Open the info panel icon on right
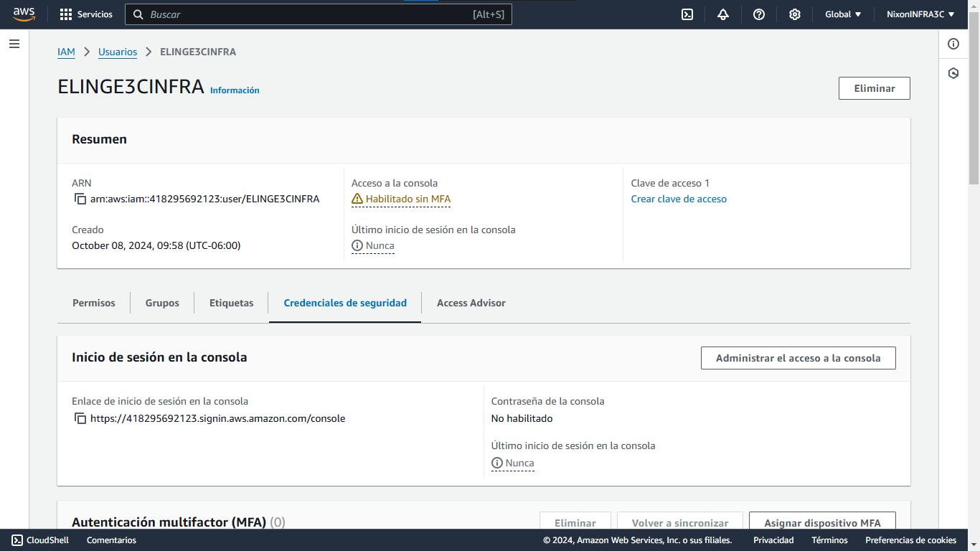The width and height of the screenshot is (980, 551). click(x=953, y=44)
